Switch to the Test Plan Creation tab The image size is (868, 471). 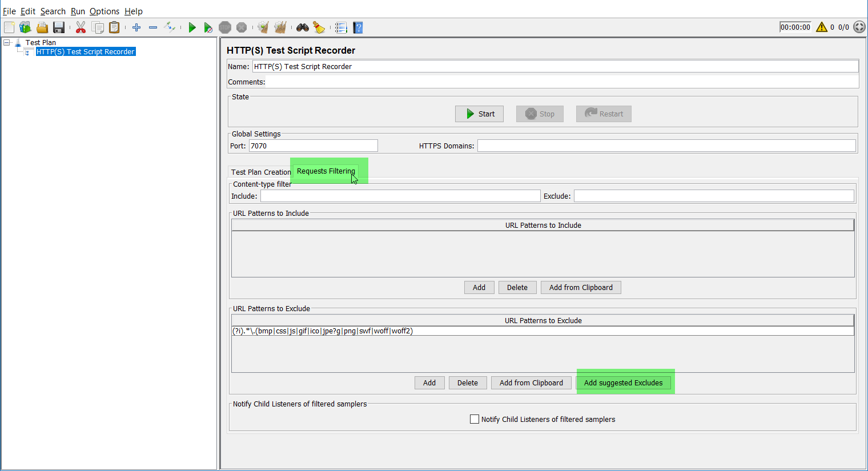tap(260, 172)
